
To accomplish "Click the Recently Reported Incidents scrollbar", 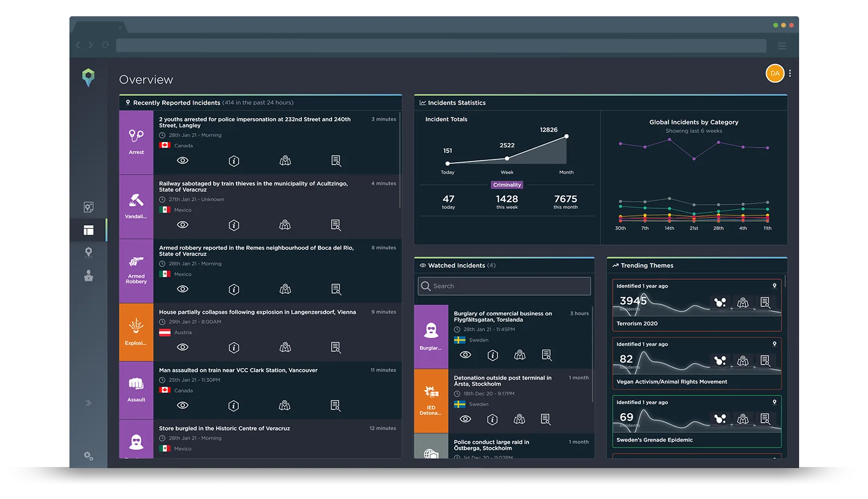I will click(x=400, y=160).
